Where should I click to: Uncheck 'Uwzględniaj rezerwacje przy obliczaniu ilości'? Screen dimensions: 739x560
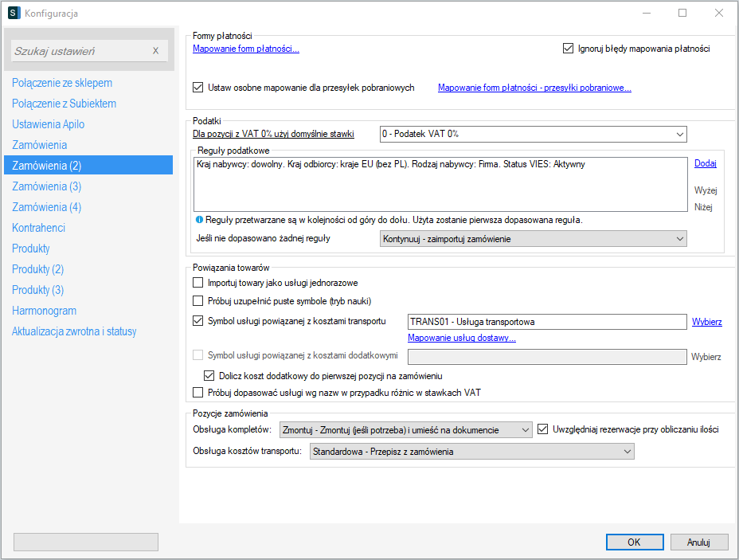click(543, 429)
